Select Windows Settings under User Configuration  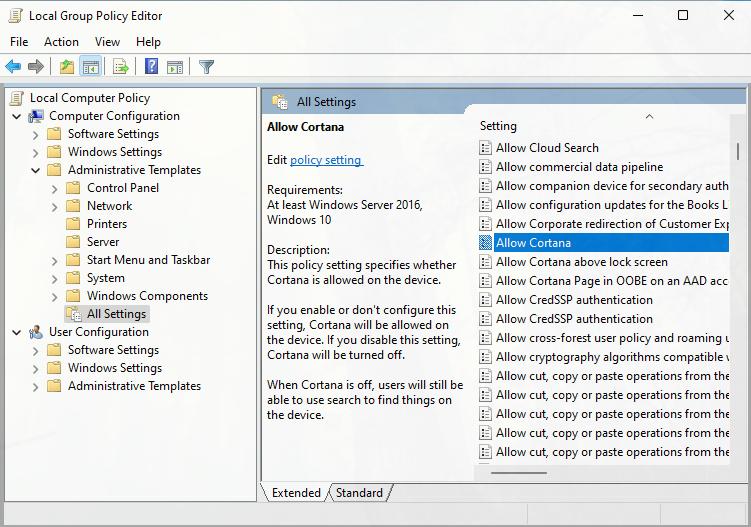(x=115, y=368)
